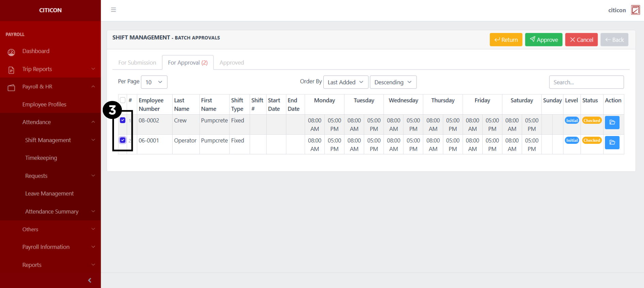Click the red Cancel button
This screenshot has width=644, height=288.
(581, 40)
